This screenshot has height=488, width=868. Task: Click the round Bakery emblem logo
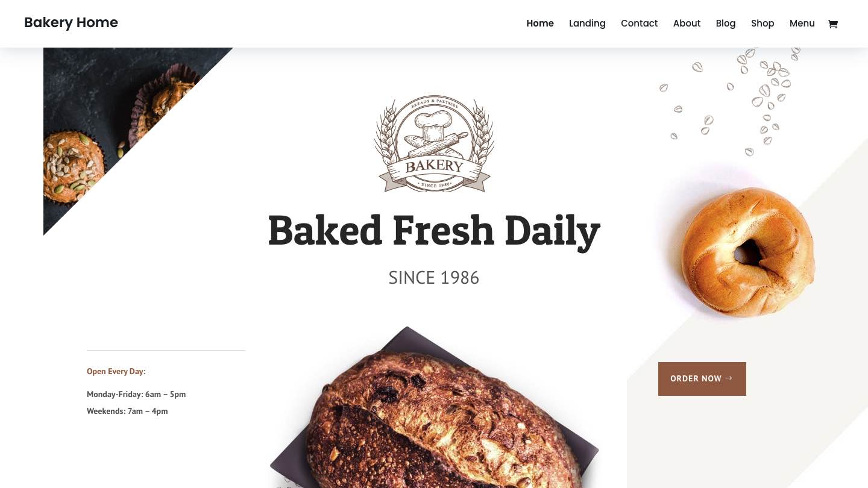(434, 145)
